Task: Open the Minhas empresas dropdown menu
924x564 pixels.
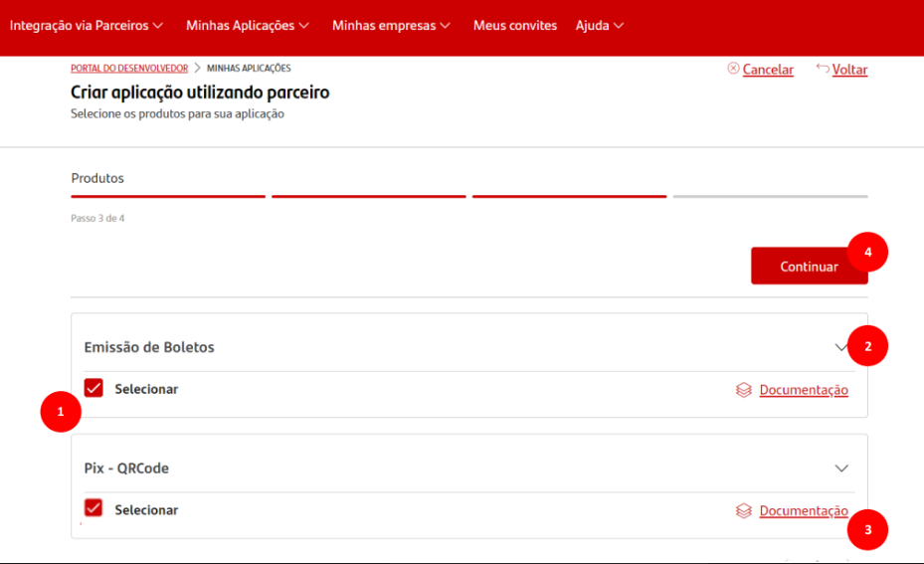Action: (391, 25)
